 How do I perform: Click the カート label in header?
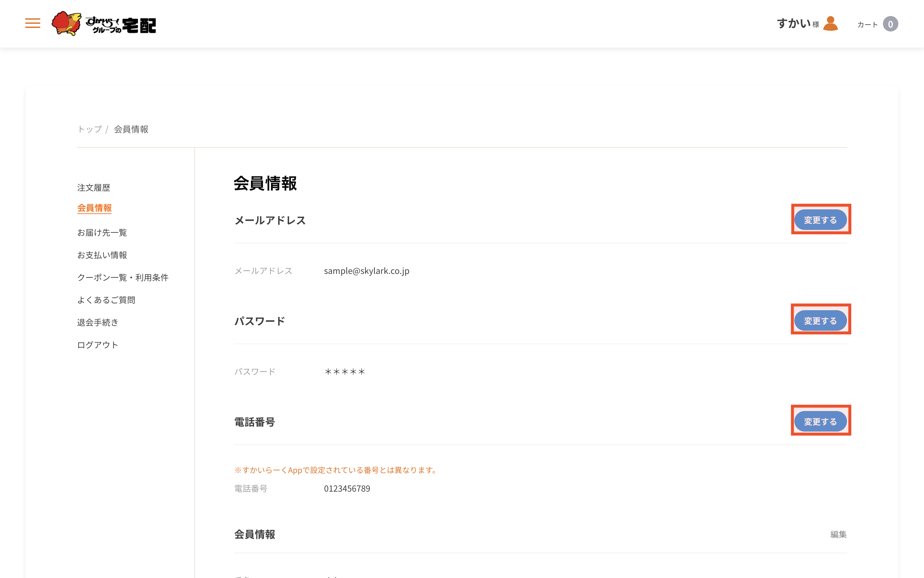[x=868, y=24]
